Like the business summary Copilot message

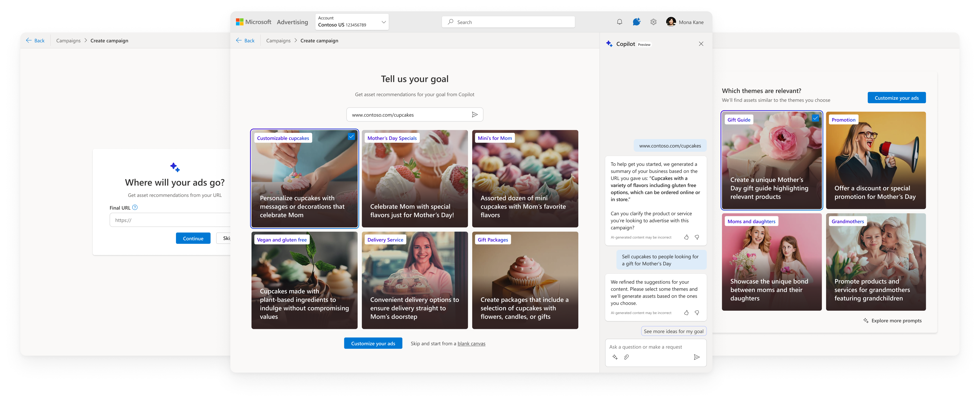point(686,237)
